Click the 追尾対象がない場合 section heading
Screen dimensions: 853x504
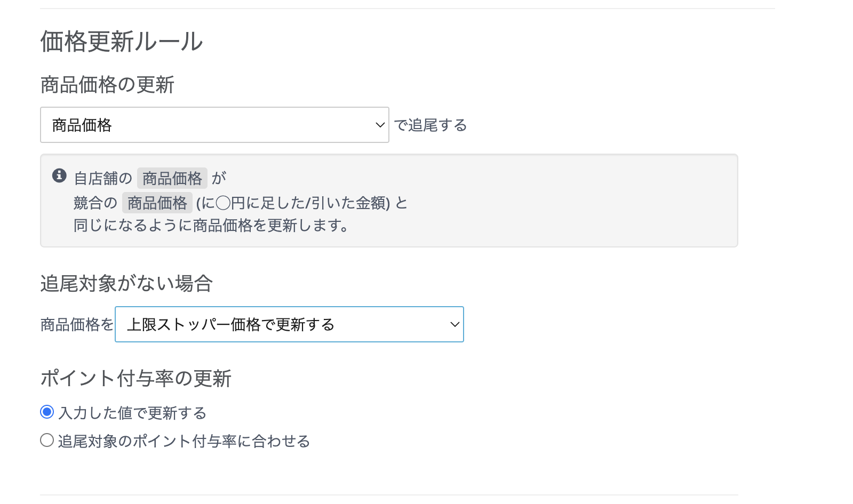click(126, 283)
